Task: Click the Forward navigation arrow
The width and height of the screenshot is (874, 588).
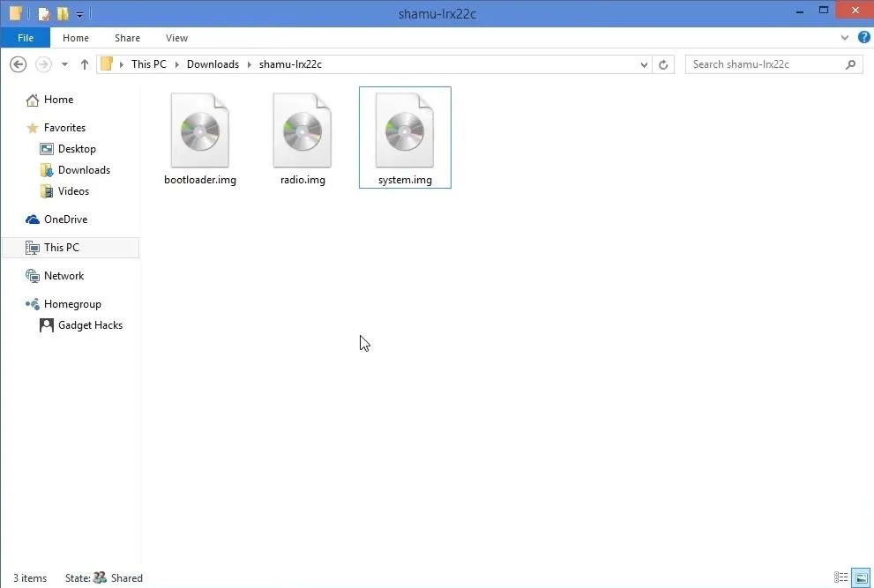Action: (x=43, y=64)
